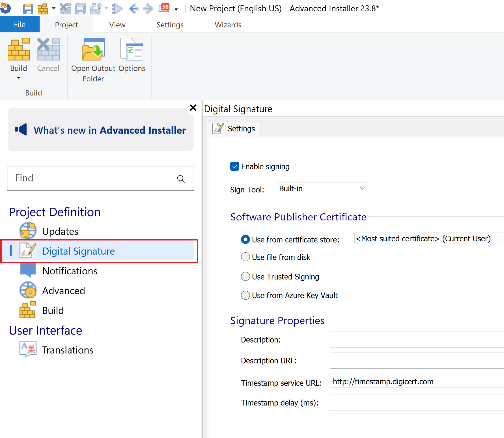Select Use from certificate store radio button
Screen dimensions: 504x438
245,240
